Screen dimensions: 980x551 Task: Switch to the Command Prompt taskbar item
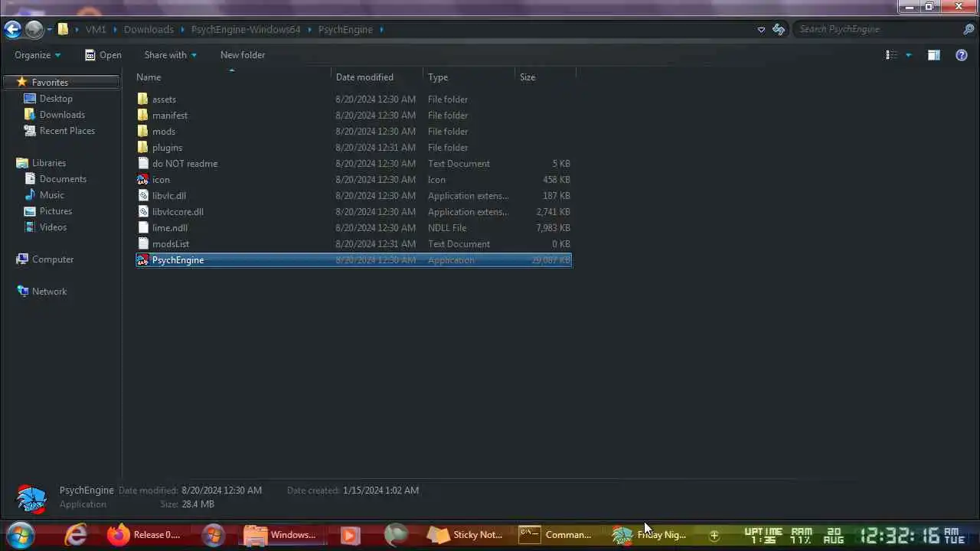pos(557,535)
